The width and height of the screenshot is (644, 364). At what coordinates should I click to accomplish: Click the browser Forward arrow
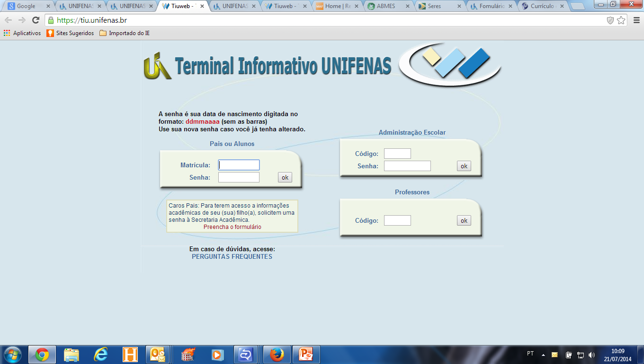22,20
